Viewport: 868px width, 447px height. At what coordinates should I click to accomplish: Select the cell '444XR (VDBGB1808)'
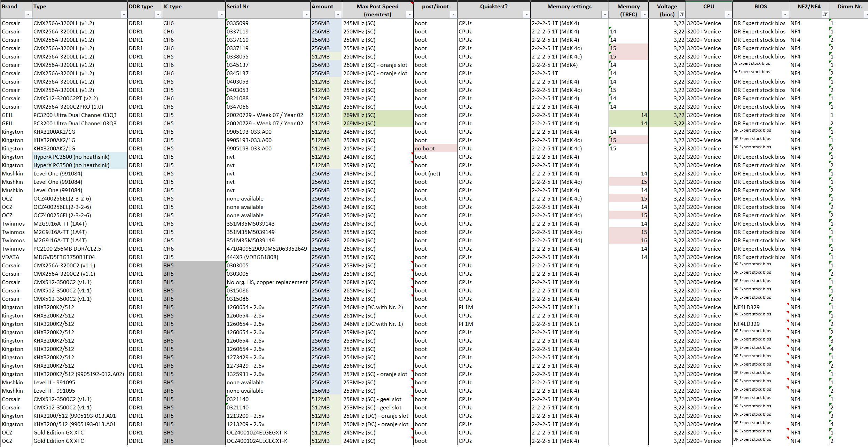pyautogui.click(x=268, y=257)
